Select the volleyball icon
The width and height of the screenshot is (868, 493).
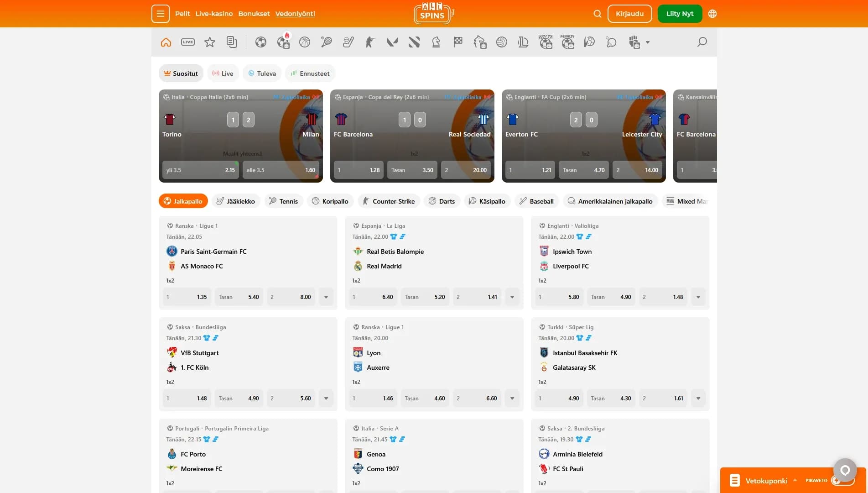pos(502,42)
